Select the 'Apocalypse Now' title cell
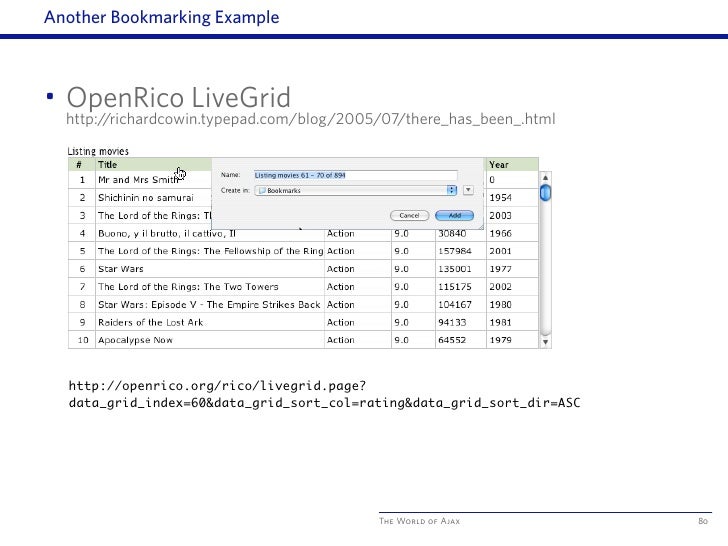 coord(135,340)
